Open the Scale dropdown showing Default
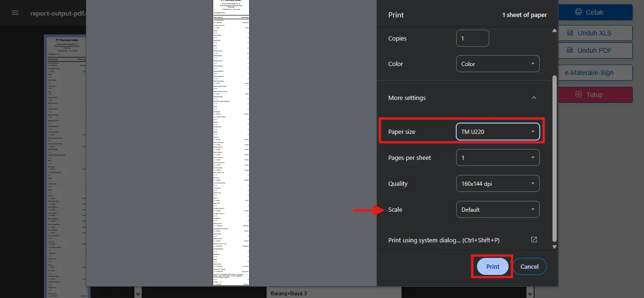Viewport: 644px width, 298px height. (498, 209)
